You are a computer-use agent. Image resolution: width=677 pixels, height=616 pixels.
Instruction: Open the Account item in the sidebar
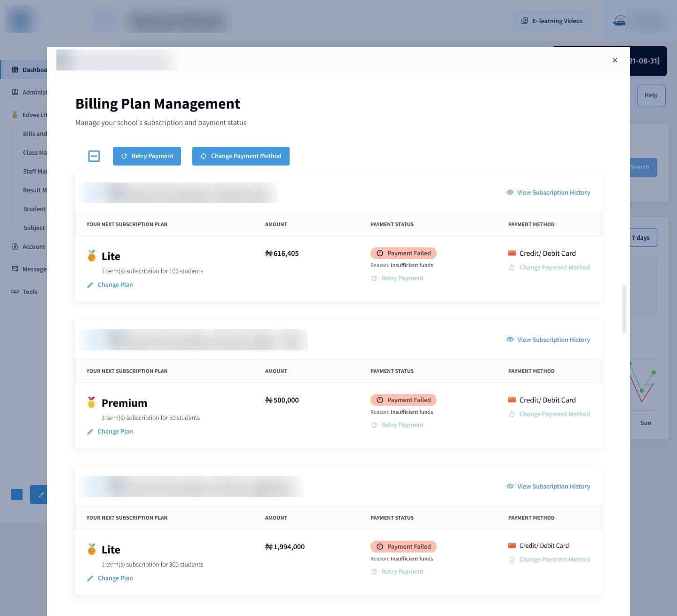pyautogui.click(x=29, y=246)
